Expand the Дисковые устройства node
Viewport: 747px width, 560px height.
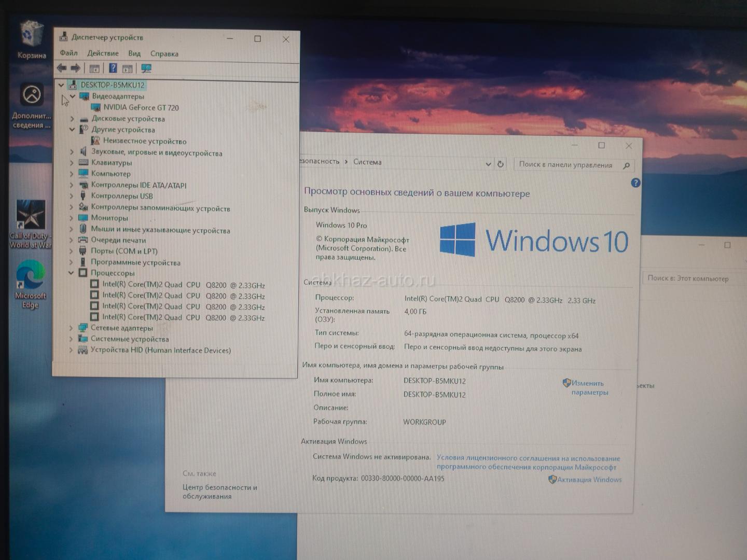pyautogui.click(x=72, y=119)
